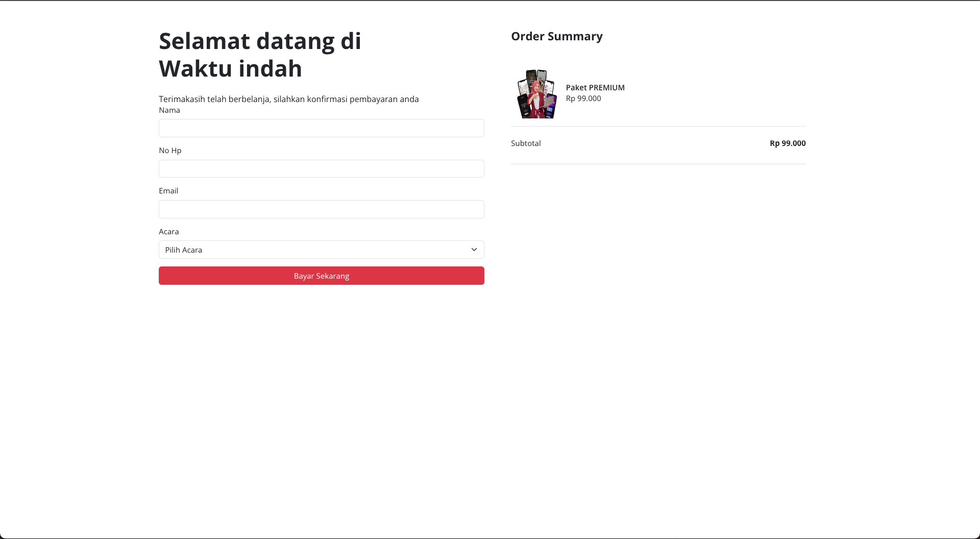Screen dimensions: 980x539
Task: Click the Nama input field
Action: point(321,128)
